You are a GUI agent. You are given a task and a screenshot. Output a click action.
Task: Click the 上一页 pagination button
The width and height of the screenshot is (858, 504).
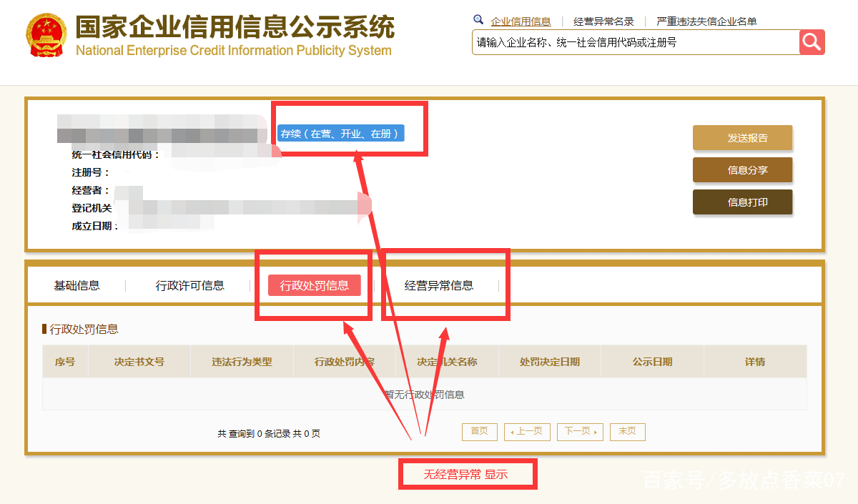(527, 432)
